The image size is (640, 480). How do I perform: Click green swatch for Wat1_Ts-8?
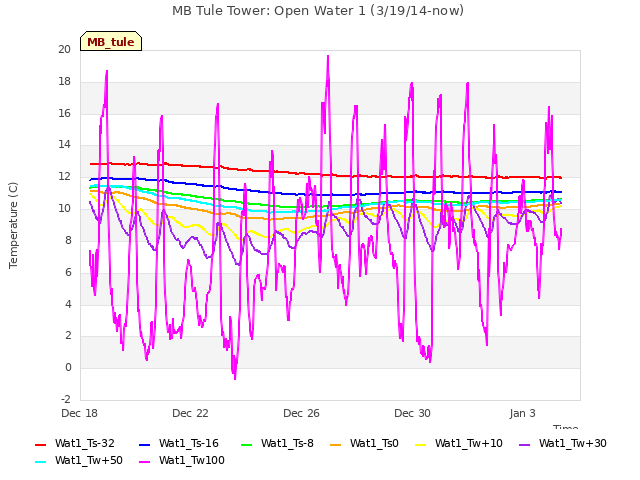tap(247, 444)
